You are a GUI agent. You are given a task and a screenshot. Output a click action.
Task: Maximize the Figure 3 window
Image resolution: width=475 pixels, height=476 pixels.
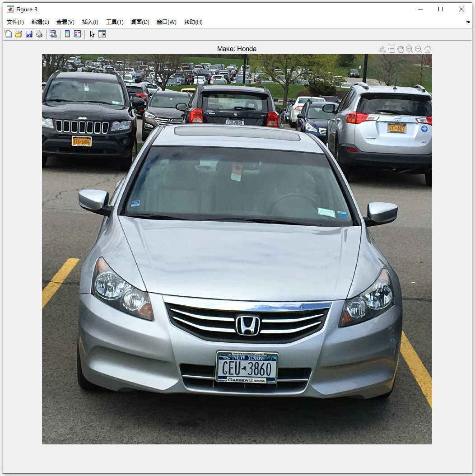click(441, 9)
